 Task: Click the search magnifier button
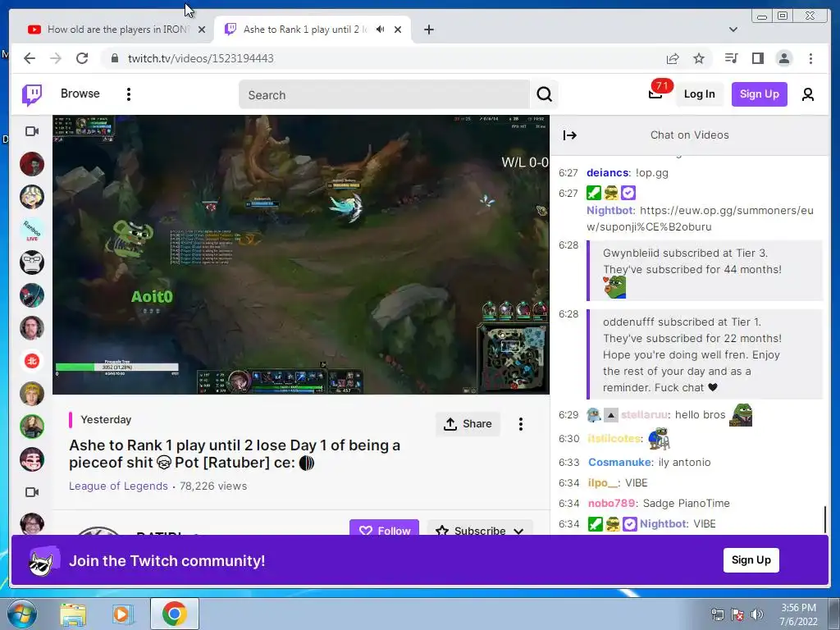point(545,94)
